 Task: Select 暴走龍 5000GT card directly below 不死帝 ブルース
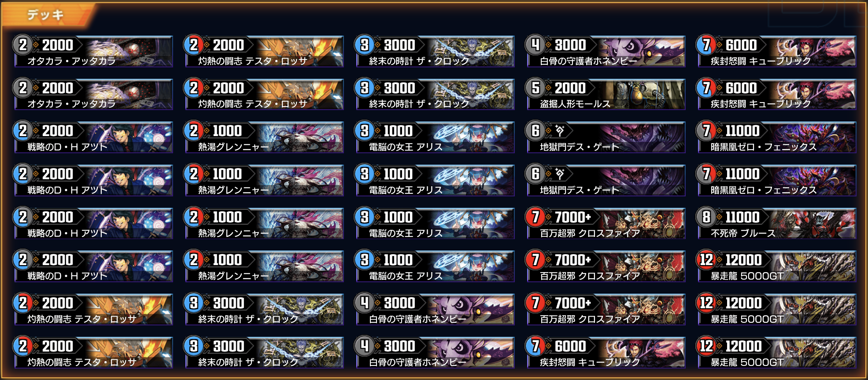coord(776,267)
